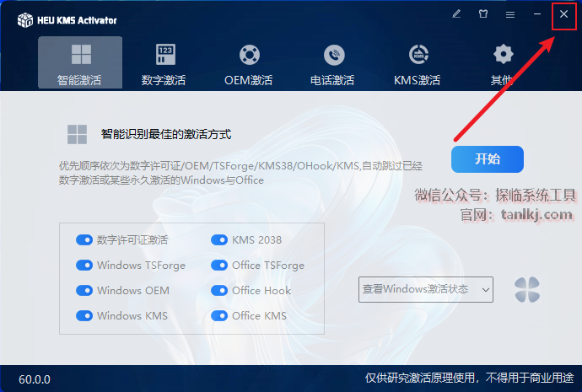Switch to the 数字激活 tab
582x392 pixels.
pyautogui.click(x=164, y=65)
